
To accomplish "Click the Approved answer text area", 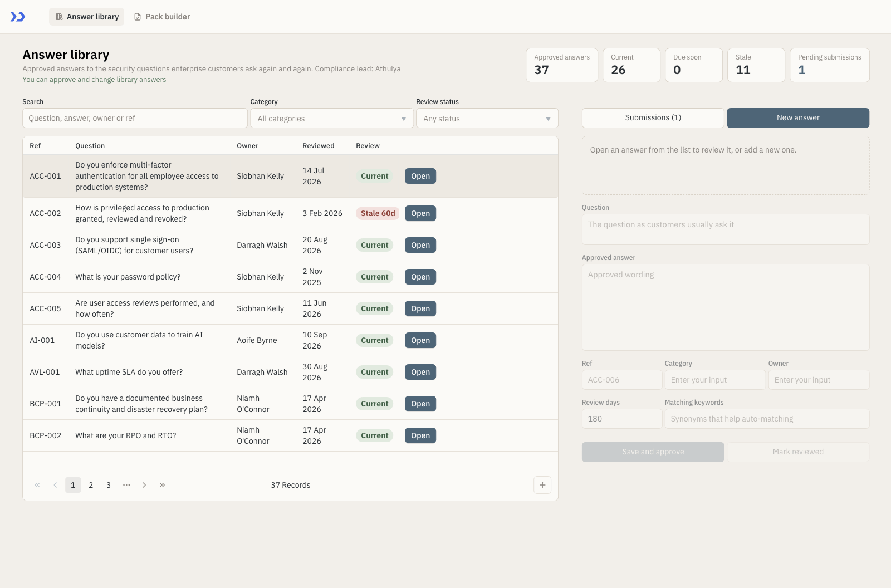I will pyautogui.click(x=726, y=307).
